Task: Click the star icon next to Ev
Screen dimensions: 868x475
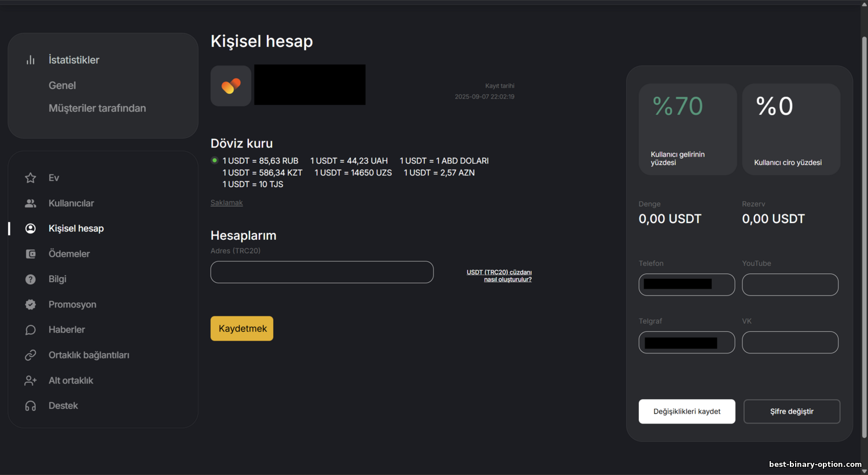Action: click(x=31, y=178)
